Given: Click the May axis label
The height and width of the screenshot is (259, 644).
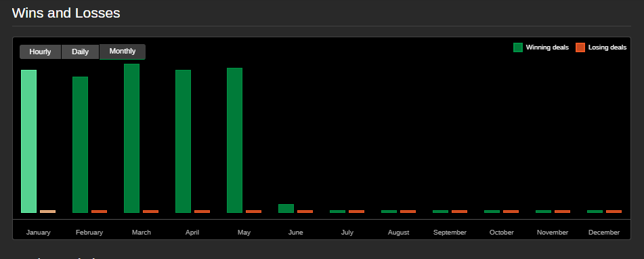Looking at the screenshot, I should [244, 233].
